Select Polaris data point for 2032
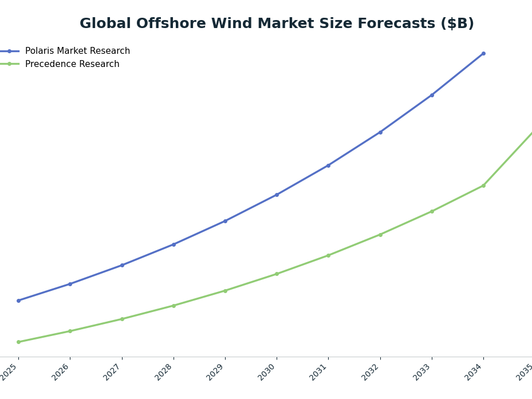This screenshot has width=532, height=399. point(380,132)
